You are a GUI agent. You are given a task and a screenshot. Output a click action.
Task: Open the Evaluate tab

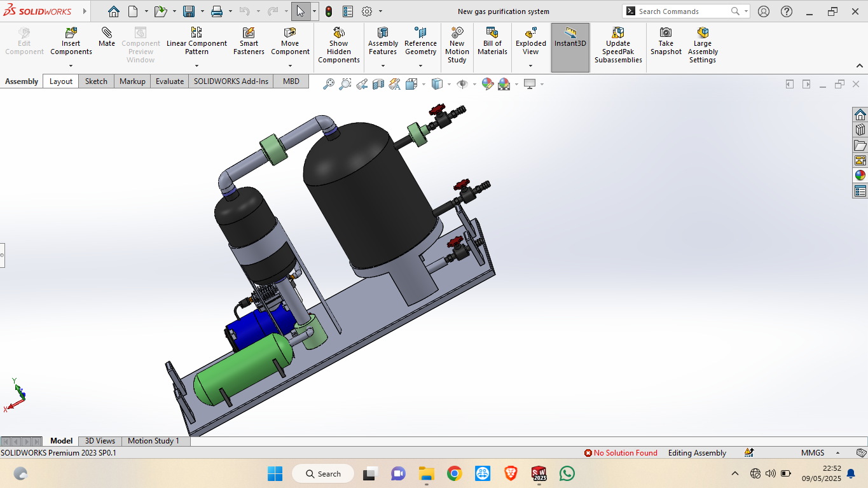170,81
